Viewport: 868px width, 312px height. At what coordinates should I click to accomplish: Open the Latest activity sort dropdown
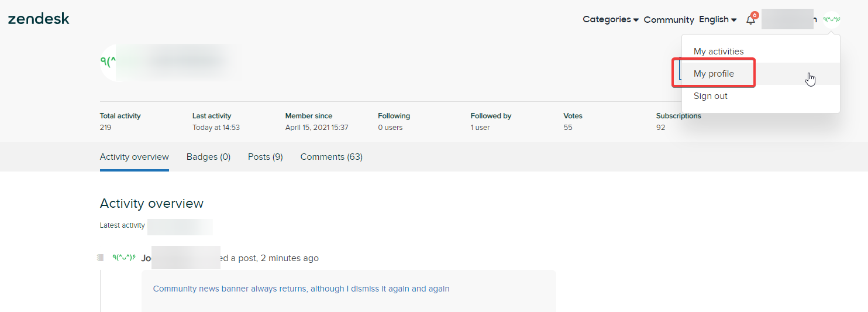pos(180,226)
